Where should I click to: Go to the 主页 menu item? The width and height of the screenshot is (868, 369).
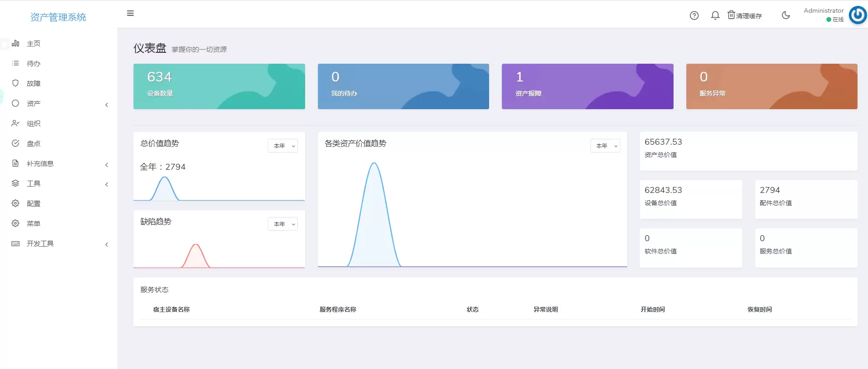pos(34,44)
